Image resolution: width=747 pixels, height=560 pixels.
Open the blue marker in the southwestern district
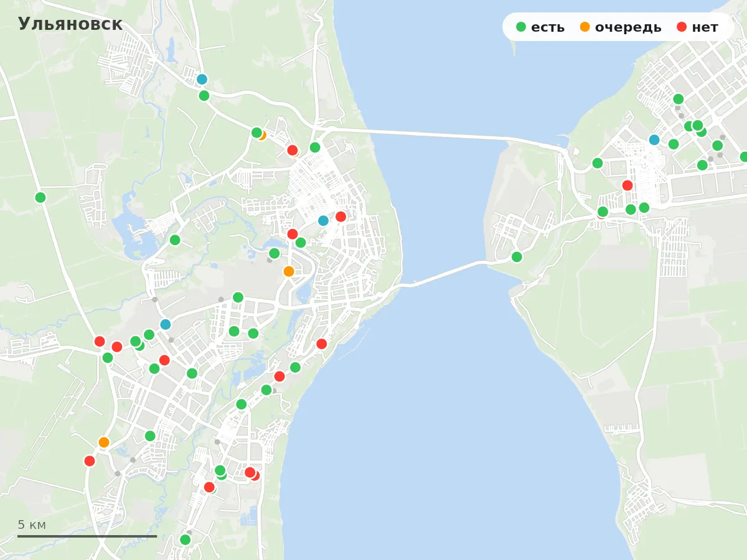[166, 324]
